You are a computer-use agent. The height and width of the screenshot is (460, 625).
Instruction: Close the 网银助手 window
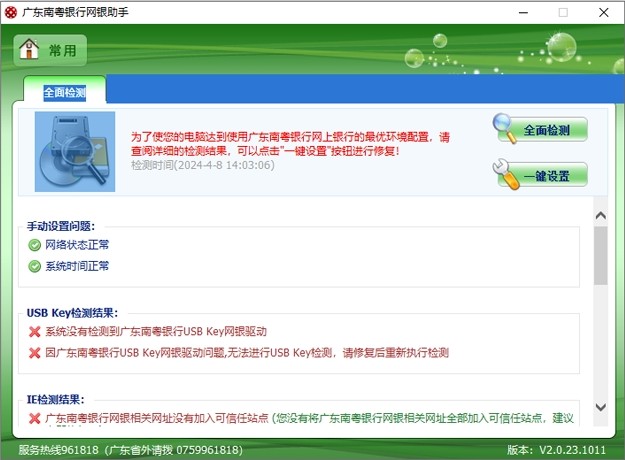(x=603, y=12)
